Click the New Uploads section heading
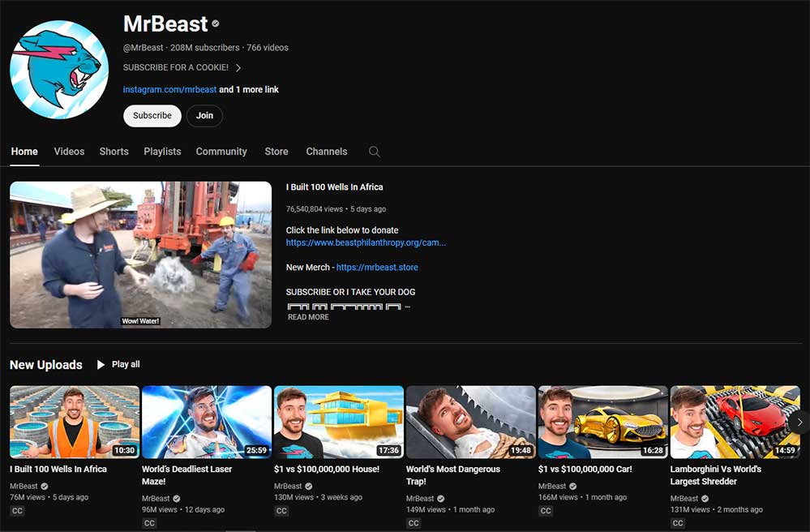Viewport: 810px width, 532px height. point(46,365)
